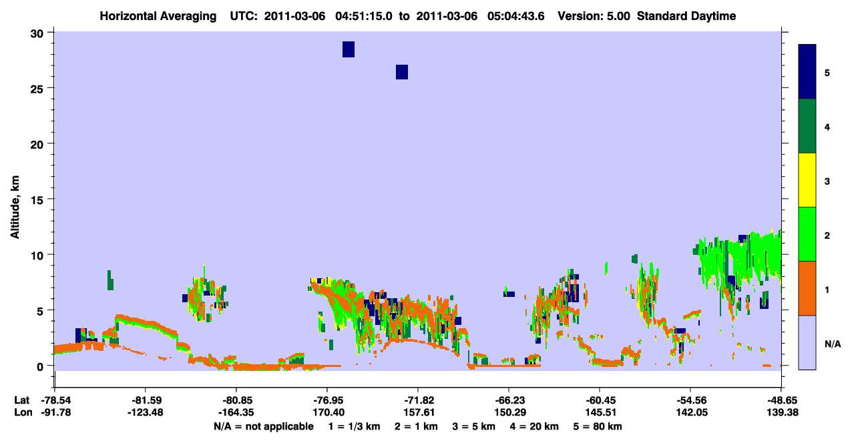This screenshot has height=445, width=868.
Task: Click the latitude value -81.59
Action: point(145,400)
